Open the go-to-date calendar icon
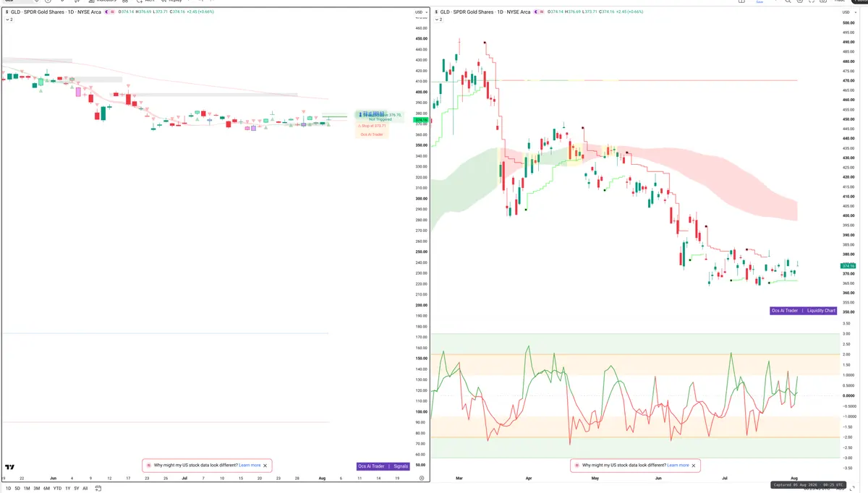This screenshot has height=493, width=868. point(98,489)
